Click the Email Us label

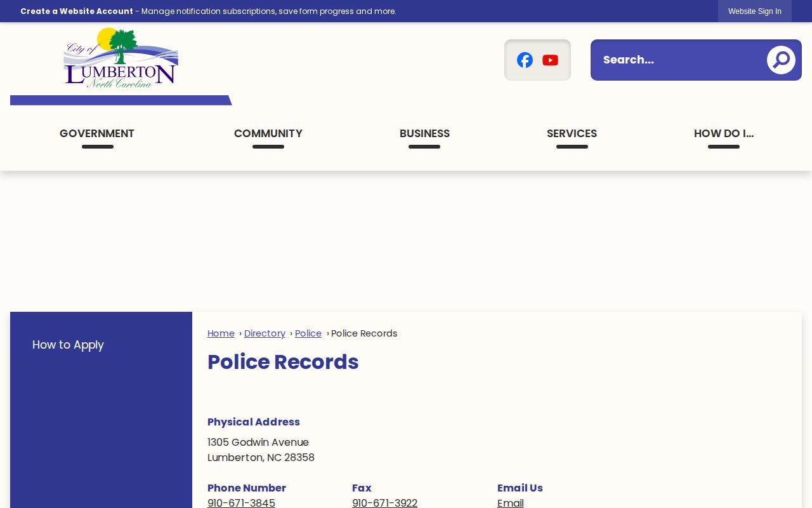[520, 488]
